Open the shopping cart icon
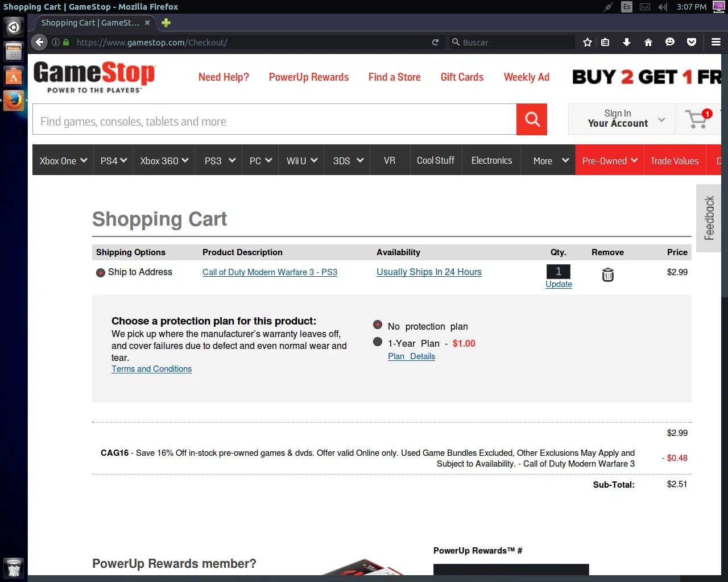Viewport: 728px width, 582px height. tap(698, 119)
